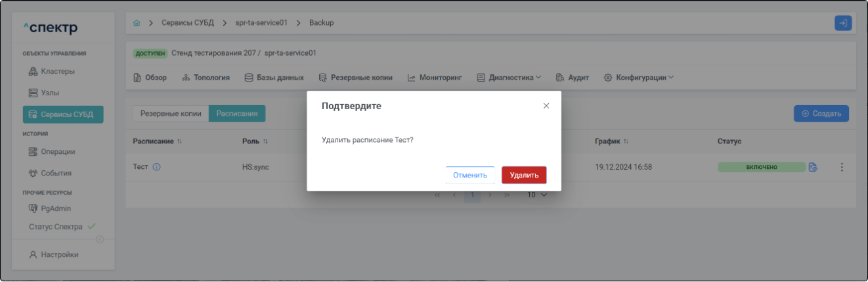Click 19.12.2024 16:58 schedule cell
The height and width of the screenshot is (282, 868).
click(x=623, y=167)
